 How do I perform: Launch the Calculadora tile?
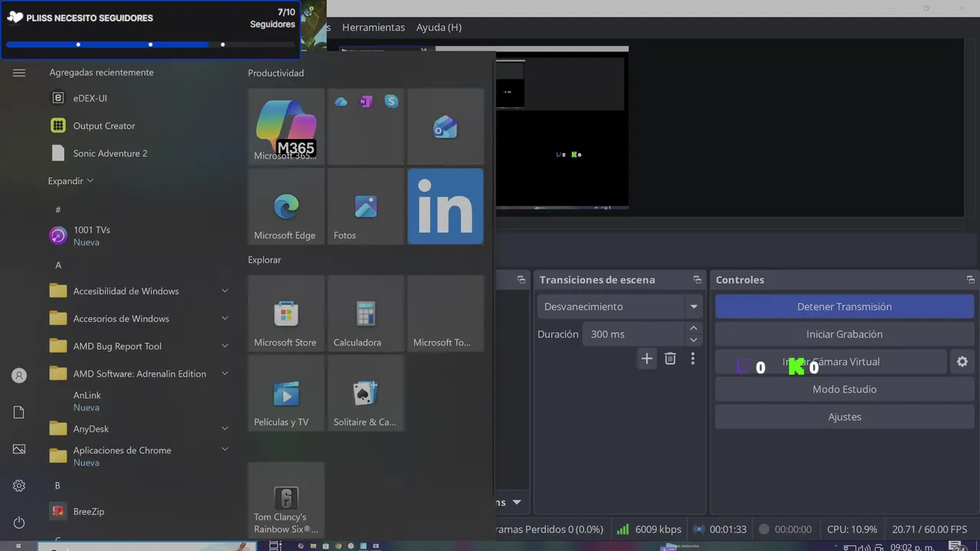[x=366, y=314]
